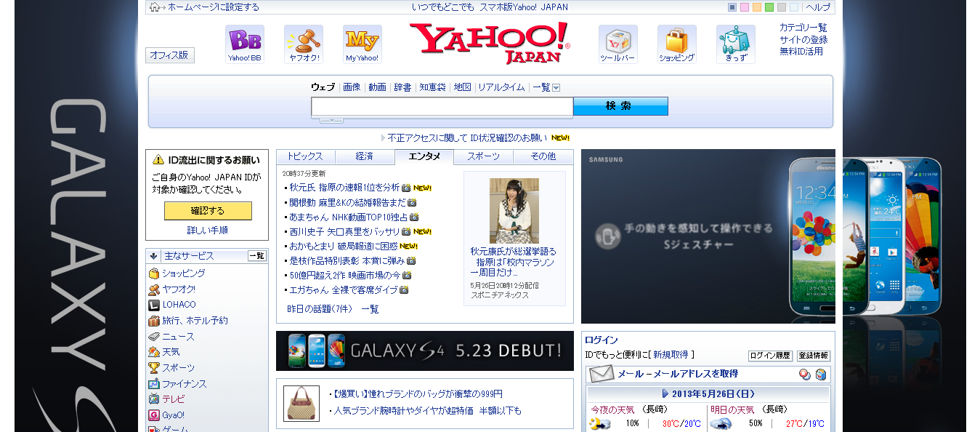Select the 知恵袋 search category
The image size is (980, 432).
tap(432, 87)
